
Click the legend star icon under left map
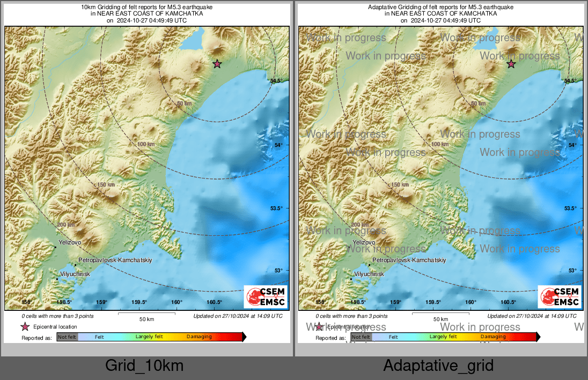point(25,327)
